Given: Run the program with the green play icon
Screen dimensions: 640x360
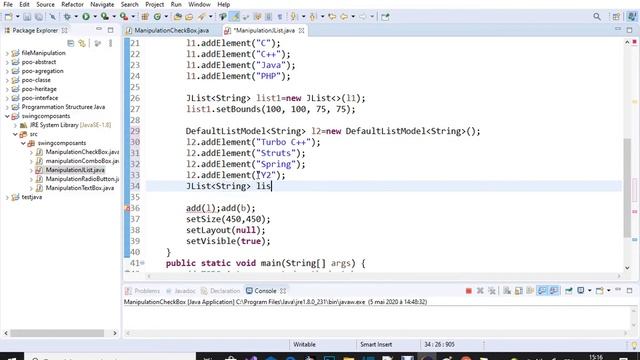Looking at the screenshot, I should click(x=86, y=17).
